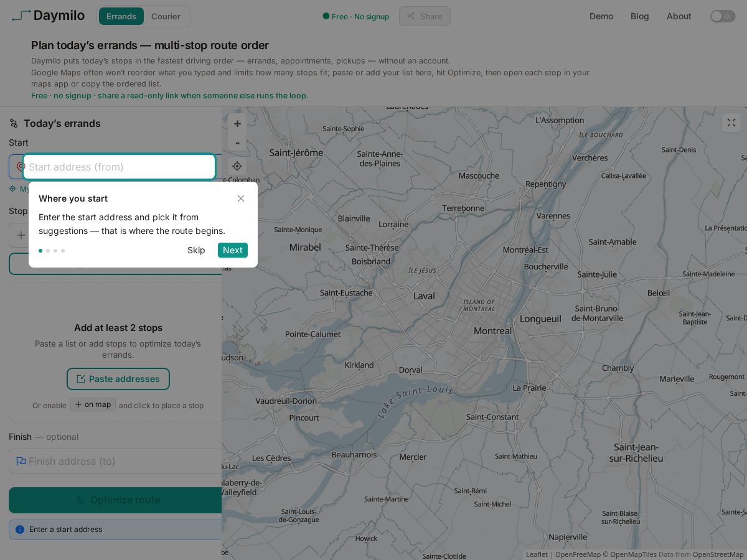The width and height of the screenshot is (747, 560).
Task: Toggle the dark mode switch
Action: pos(722,16)
